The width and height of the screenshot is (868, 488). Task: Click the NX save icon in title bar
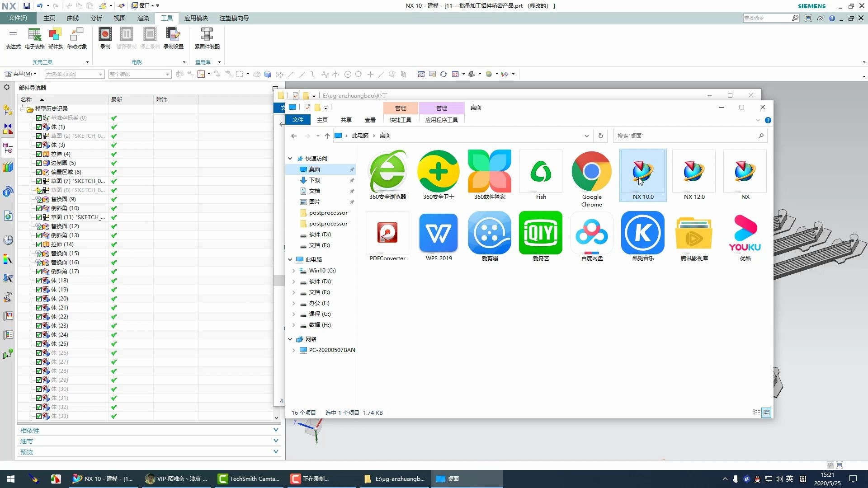[27, 6]
